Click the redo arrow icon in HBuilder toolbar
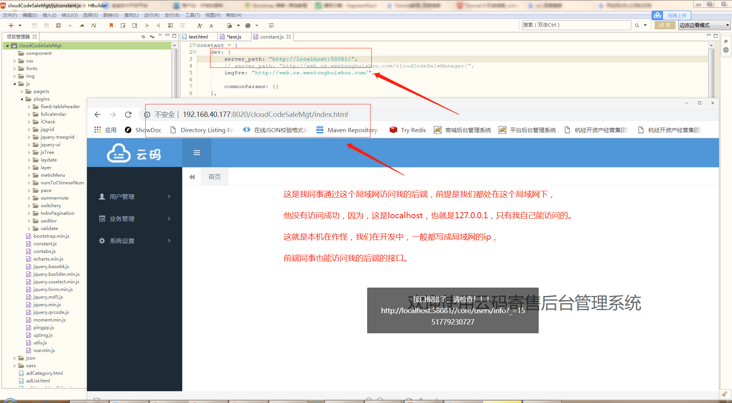This screenshot has width=732, height=403. pos(82,25)
